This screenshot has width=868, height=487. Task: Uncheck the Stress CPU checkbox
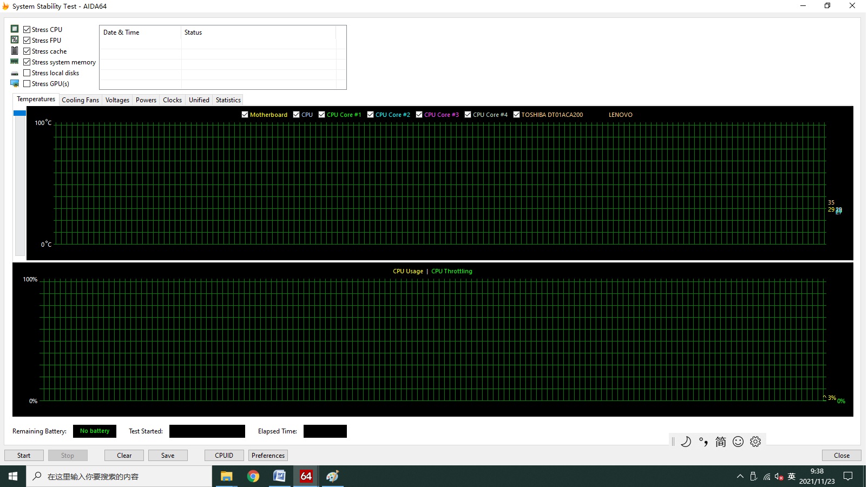click(x=27, y=30)
